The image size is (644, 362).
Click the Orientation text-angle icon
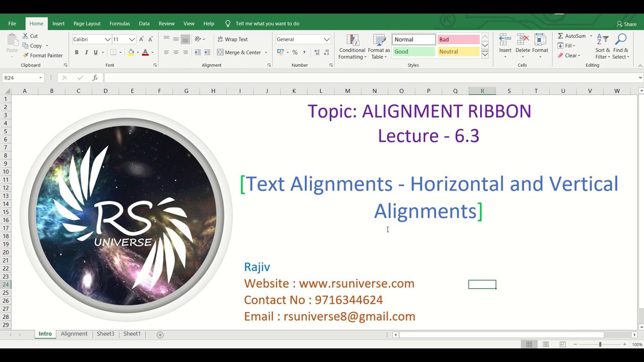pyautogui.click(x=198, y=39)
